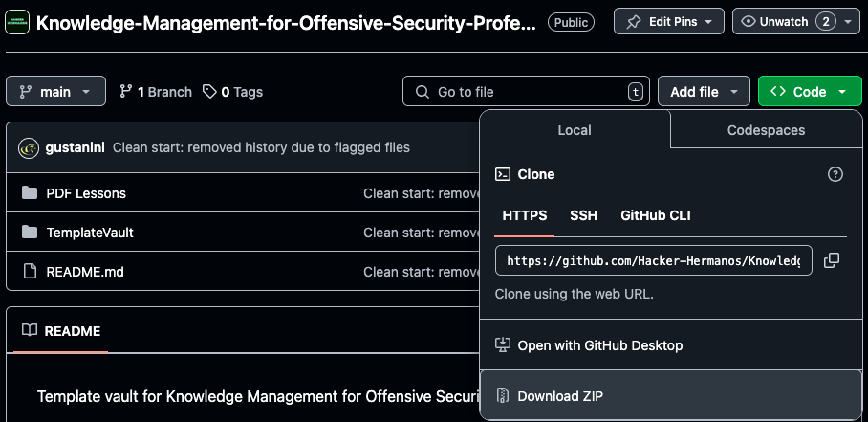Click the tag icon next to 0 Tags
The width and height of the screenshot is (868, 422).
point(209,91)
